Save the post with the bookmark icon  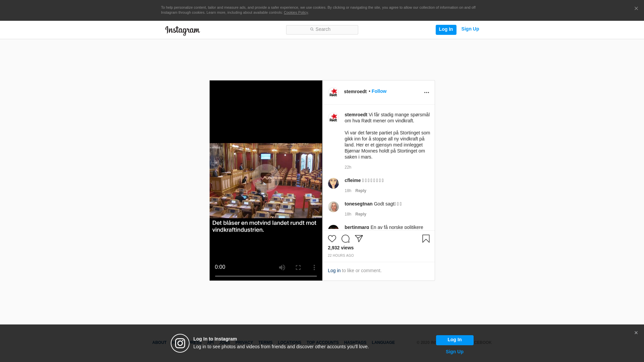click(426, 239)
